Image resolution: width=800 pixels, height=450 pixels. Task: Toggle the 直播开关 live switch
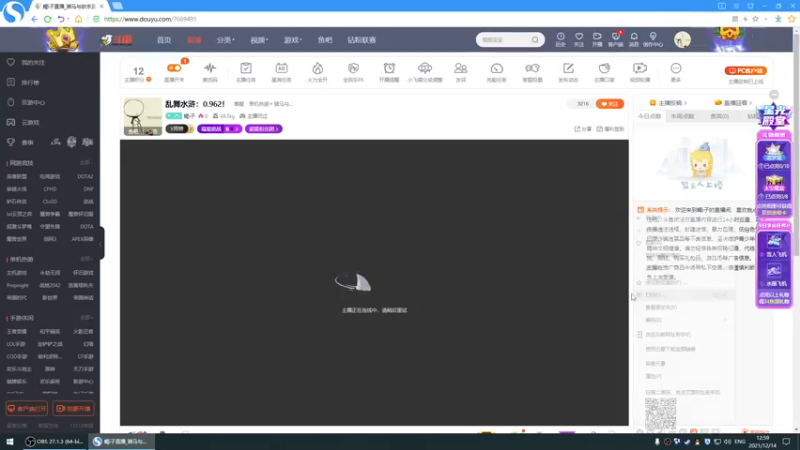coord(174,68)
